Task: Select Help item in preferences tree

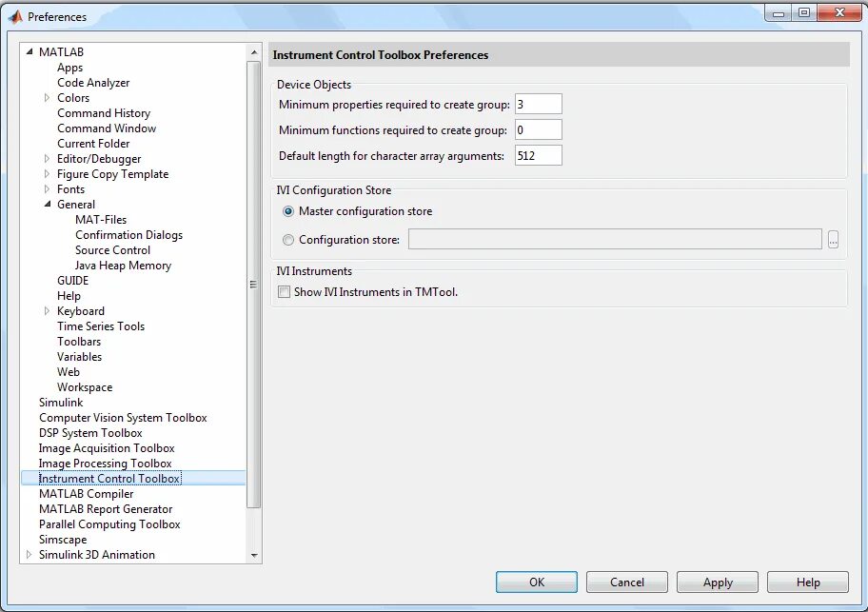Action: (69, 295)
